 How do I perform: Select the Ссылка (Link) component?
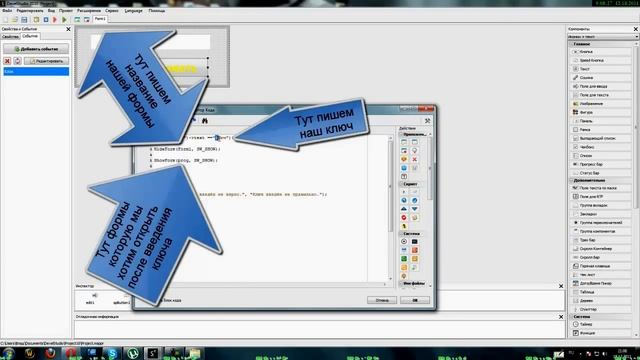coord(600,78)
